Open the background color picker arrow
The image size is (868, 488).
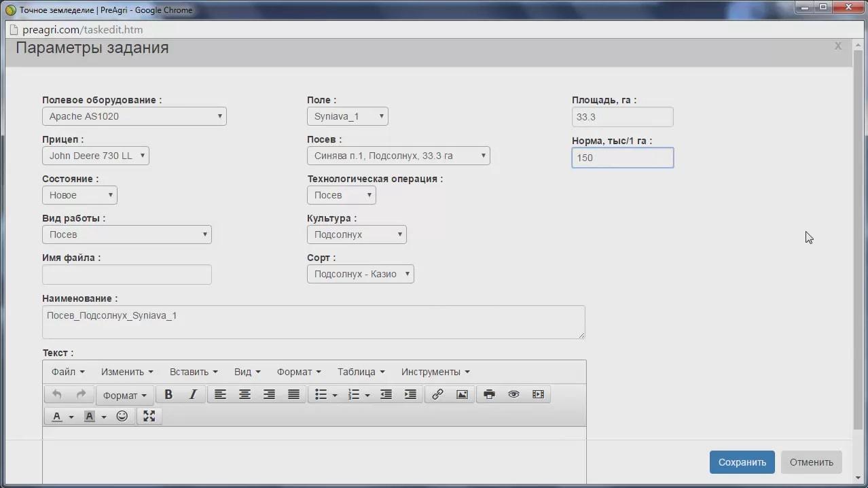104,417
